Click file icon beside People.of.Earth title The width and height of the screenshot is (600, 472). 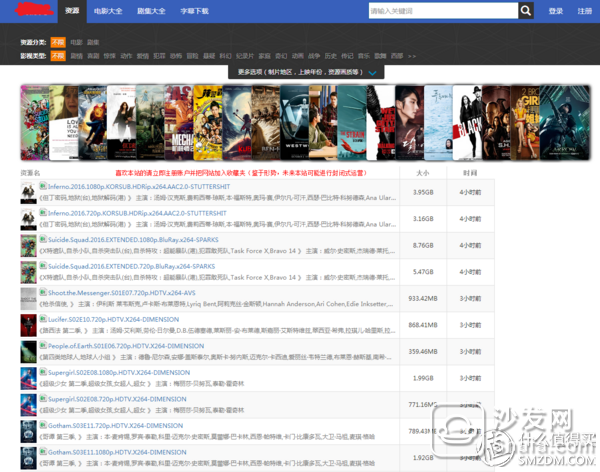(x=43, y=345)
